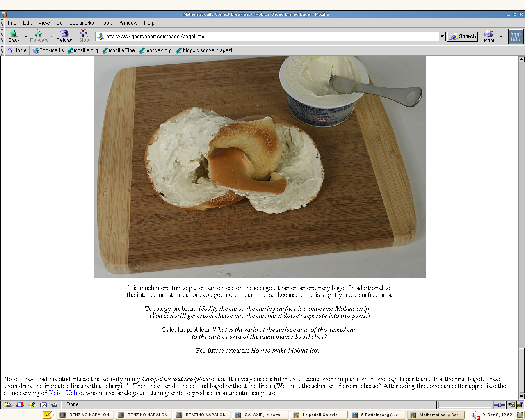This screenshot has width=525, height=420.
Task: Expand the Back button history dropdown
Action: click(x=26, y=37)
